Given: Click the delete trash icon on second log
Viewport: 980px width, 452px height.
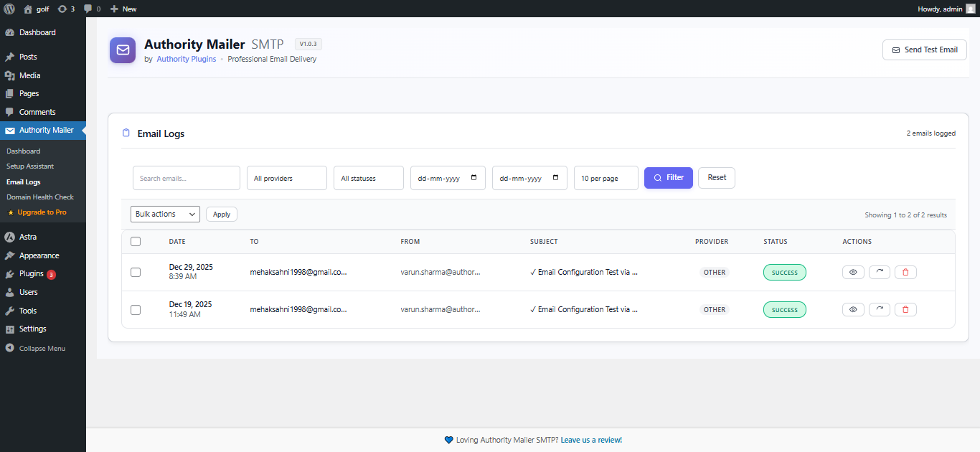Looking at the screenshot, I should [905, 309].
